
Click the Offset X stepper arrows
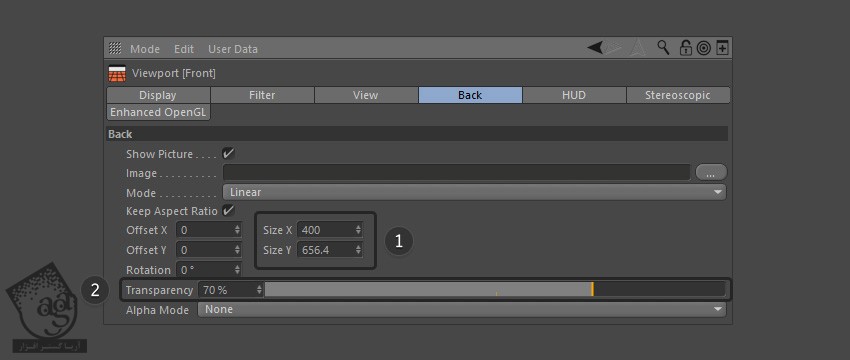pyautogui.click(x=237, y=230)
